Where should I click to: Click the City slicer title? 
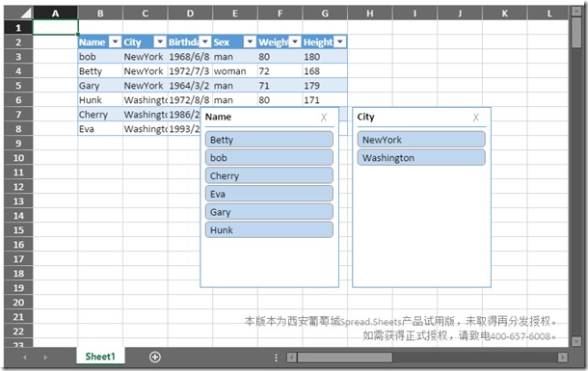click(365, 117)
